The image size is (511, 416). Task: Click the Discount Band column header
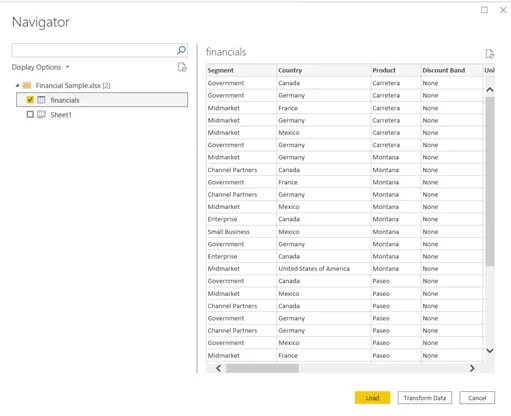pos(452,70)
